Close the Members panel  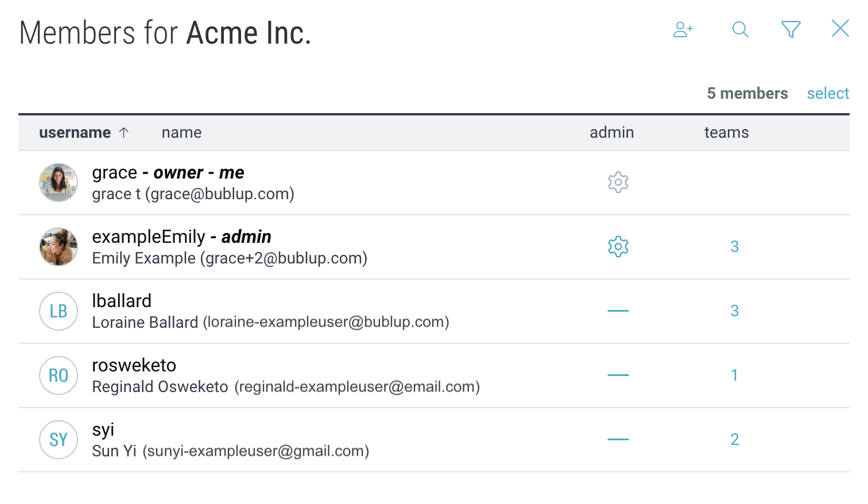tap(840, 28)
